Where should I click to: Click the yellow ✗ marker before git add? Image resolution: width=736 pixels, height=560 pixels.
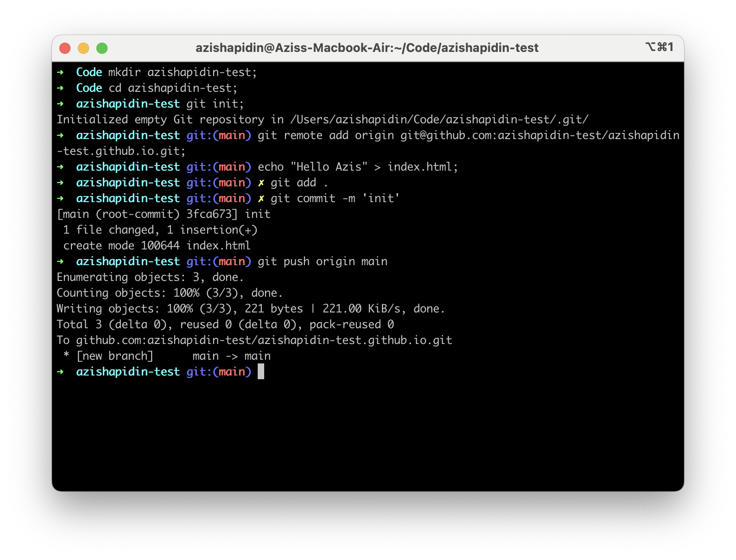point(261,183)
